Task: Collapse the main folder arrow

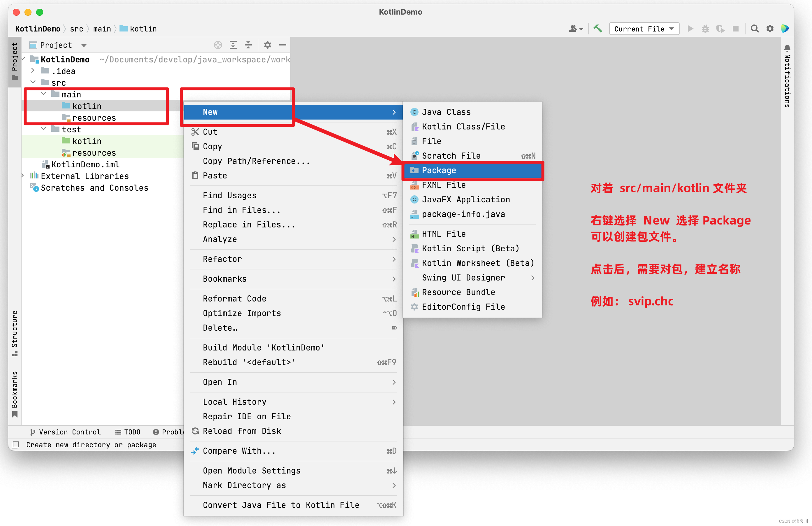Action: pyautogui.click(x=43, y=94)
